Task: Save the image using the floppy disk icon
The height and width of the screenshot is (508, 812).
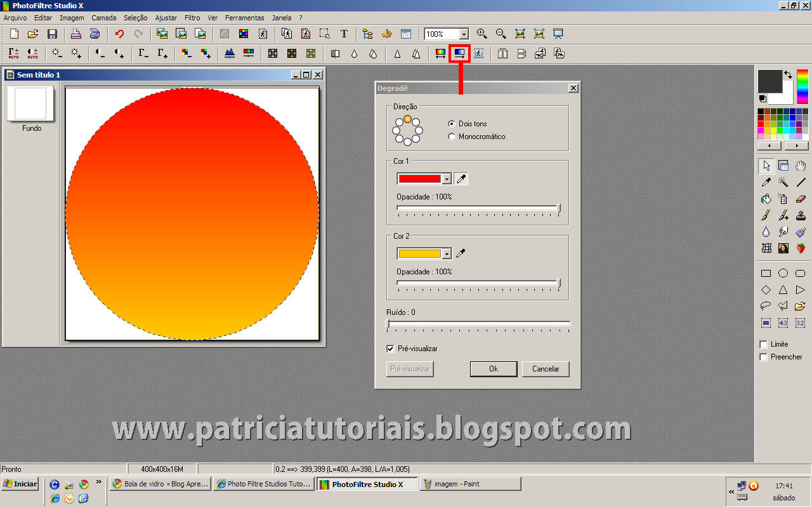Action: pyautogui.click(x=52, y=34)
